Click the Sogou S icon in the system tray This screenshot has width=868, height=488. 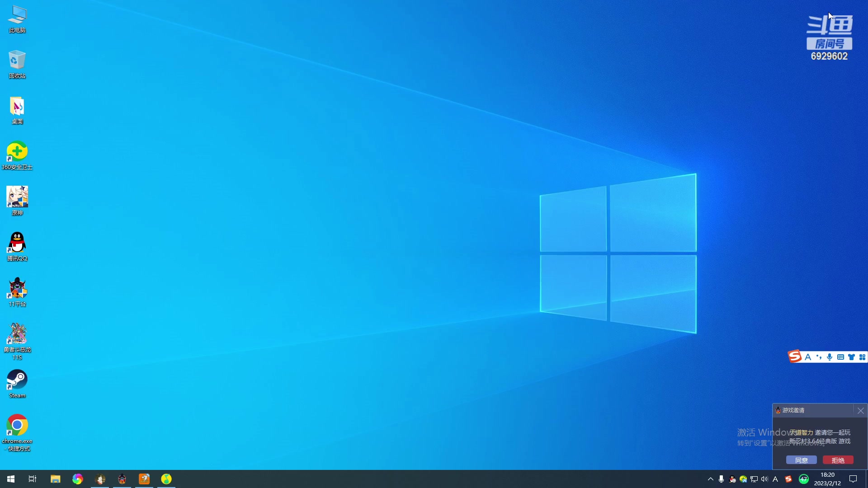tap(788, 479)
